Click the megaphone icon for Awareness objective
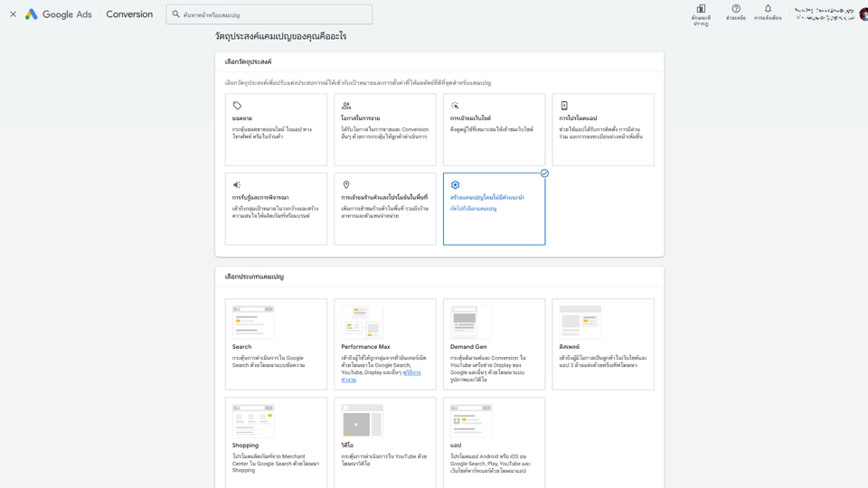 tap(237, 185)
